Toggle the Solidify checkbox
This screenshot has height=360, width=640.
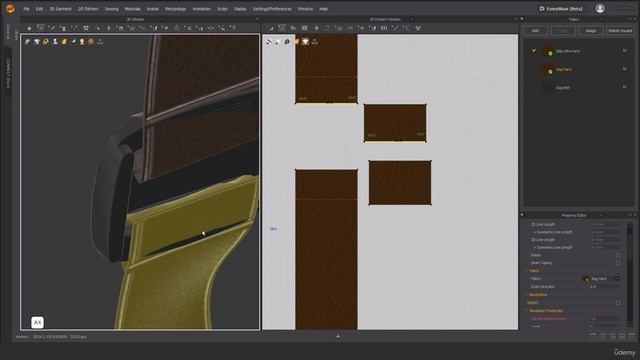coord(618,303)
